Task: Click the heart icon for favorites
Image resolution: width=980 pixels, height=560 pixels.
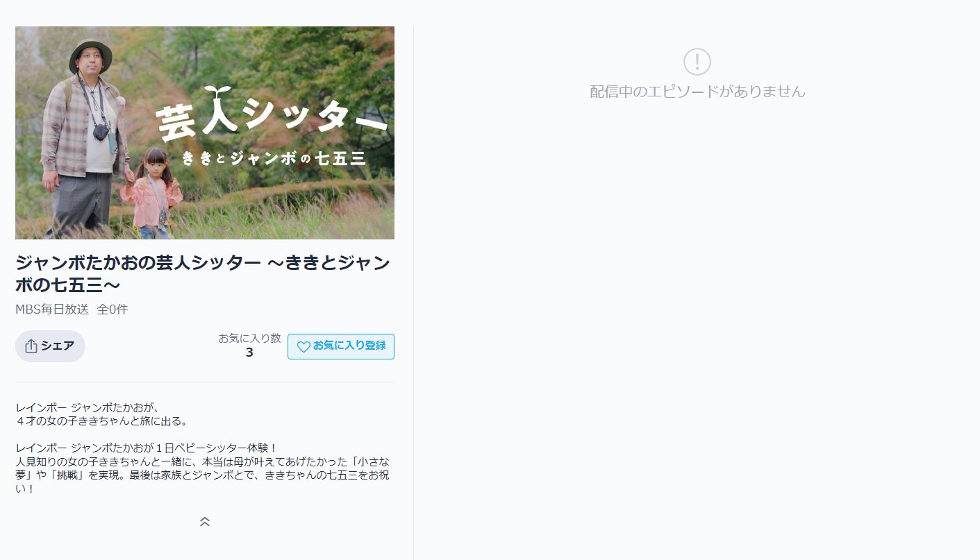Action: point(304,346)
